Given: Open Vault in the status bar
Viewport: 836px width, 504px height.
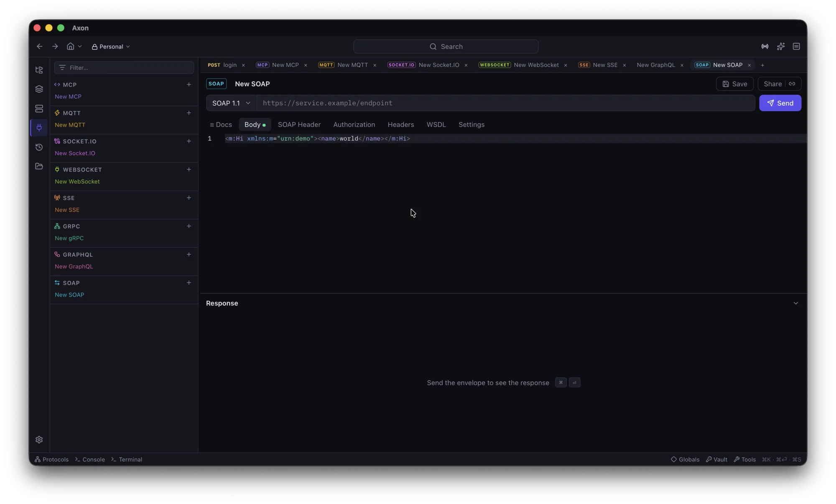Looking at the screenshot, I should click(x=716, y=459).
